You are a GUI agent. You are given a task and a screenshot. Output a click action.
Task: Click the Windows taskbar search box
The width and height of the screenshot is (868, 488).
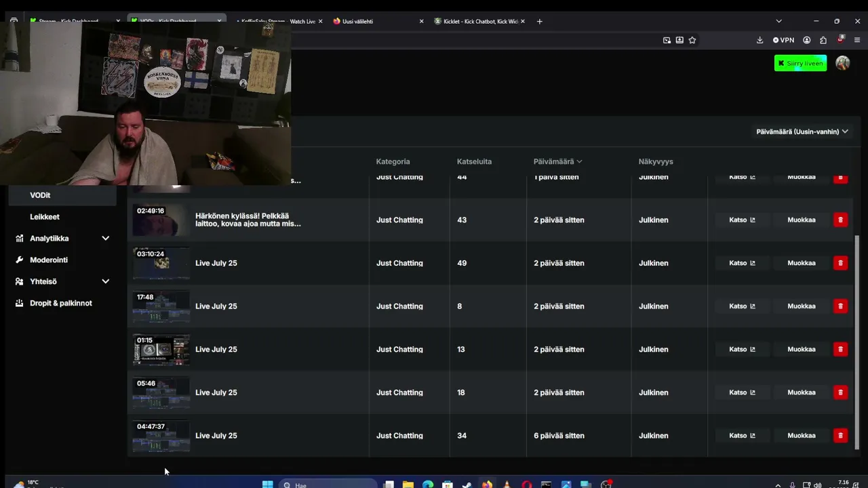coord(328,485)
